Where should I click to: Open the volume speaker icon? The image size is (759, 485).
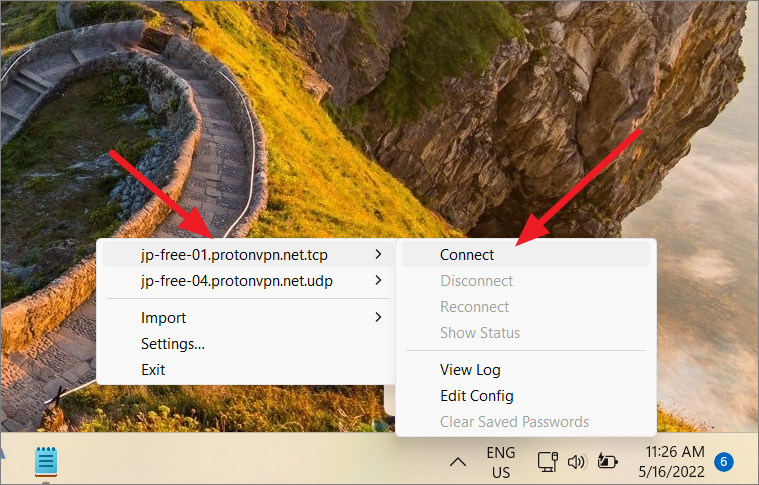(x=577, y=462)
